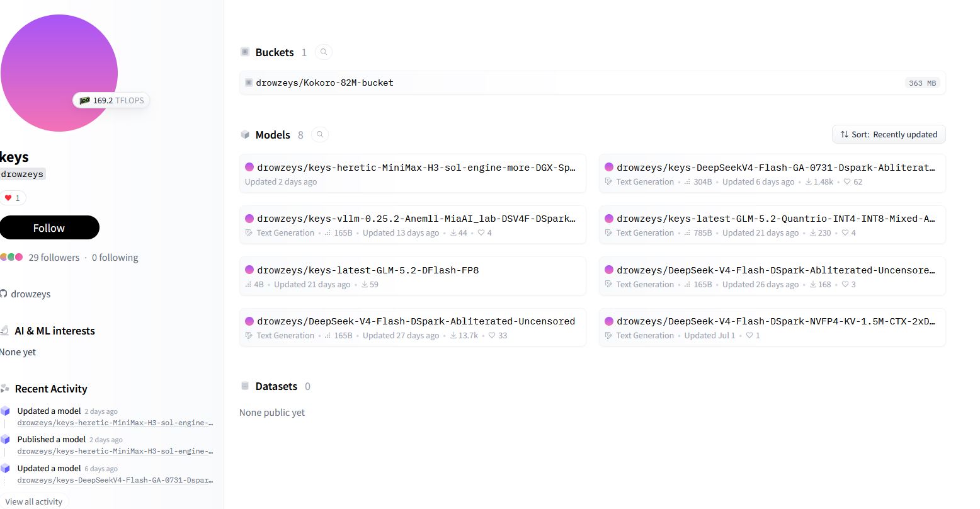The width and height of the screenshot is (980, 509).
Task: Click the avatar of keys-heretic-MiniMax-H3 model card
Action: click(x=249, y=167)
